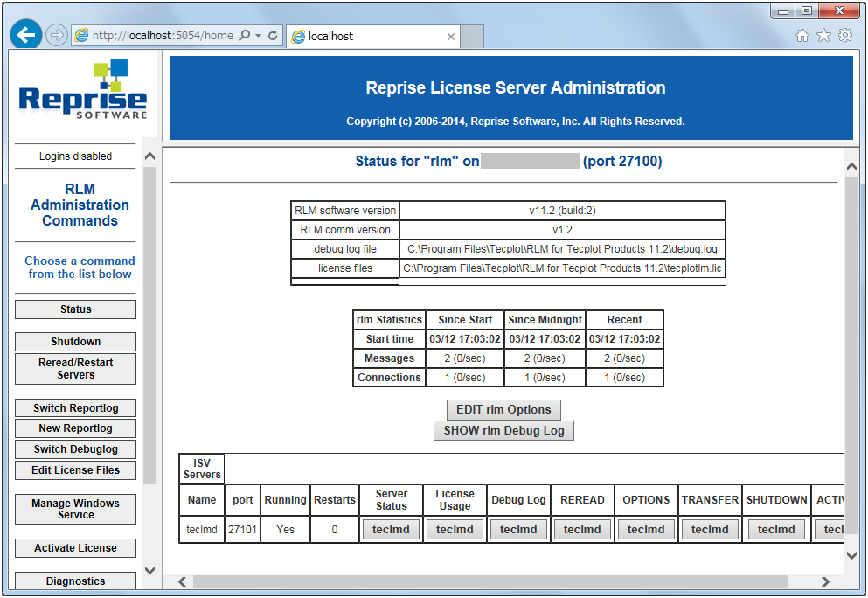Click the tecplotlm.lic license file path
The height and width of the screenshot is (598, 868).
562,268
